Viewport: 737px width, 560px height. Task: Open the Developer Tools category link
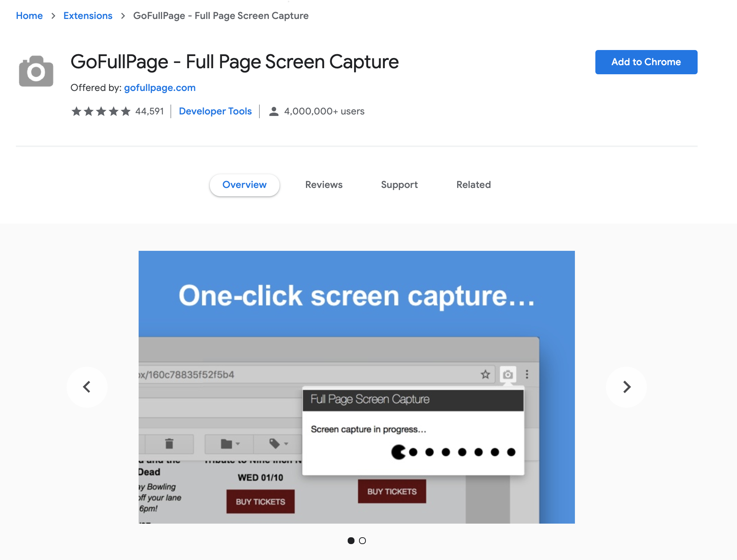pos(215,111)
